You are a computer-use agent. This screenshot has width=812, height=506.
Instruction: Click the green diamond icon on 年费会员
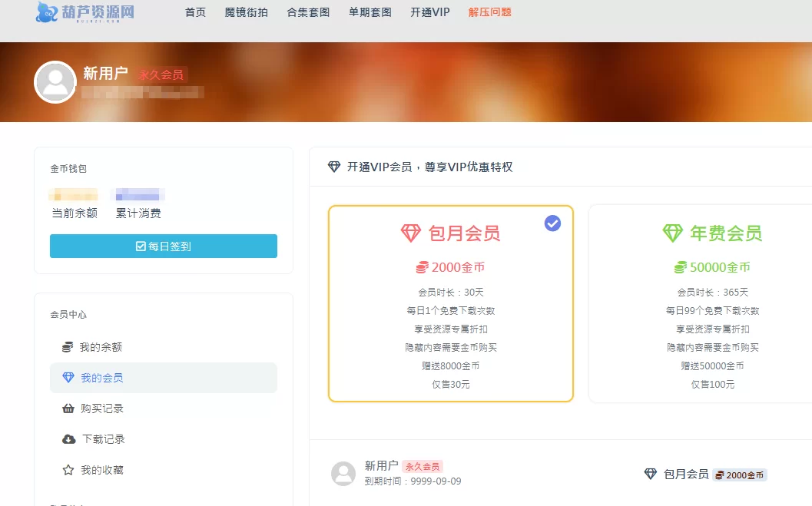[x=673, y=233]
